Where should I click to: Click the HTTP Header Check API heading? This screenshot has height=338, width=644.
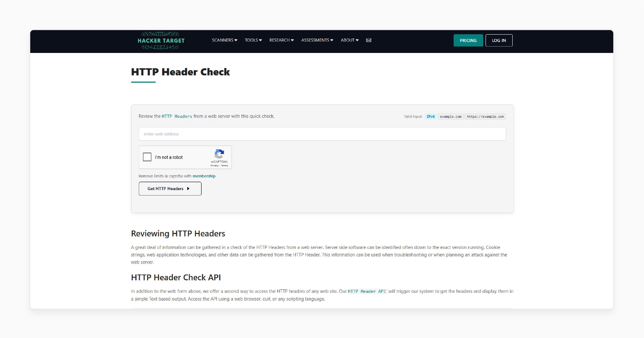pyautogui.click(x=176, y=277)
